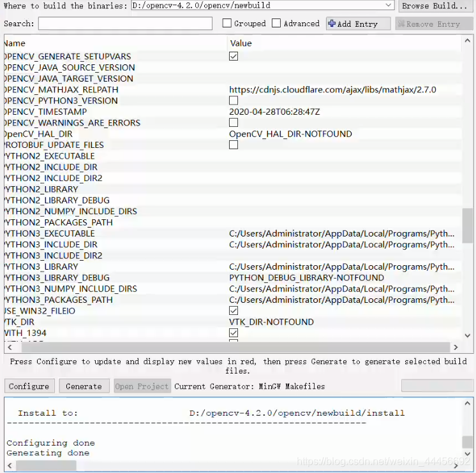The width and height of the screenshot is (476, 473).
Task: Click the 'Install to:' output line
Action: (48, 413)
